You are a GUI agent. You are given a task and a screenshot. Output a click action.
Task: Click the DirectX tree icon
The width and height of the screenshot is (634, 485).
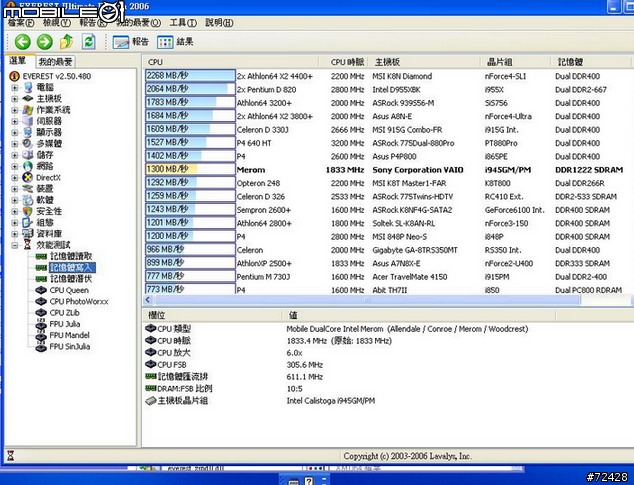point(28,178)
